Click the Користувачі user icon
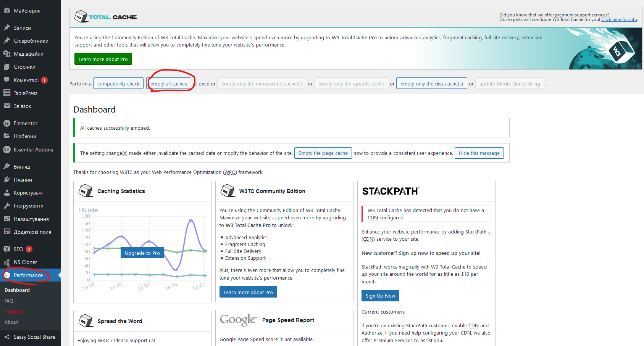This screenshot has width=644, height=346. [7, 193]
